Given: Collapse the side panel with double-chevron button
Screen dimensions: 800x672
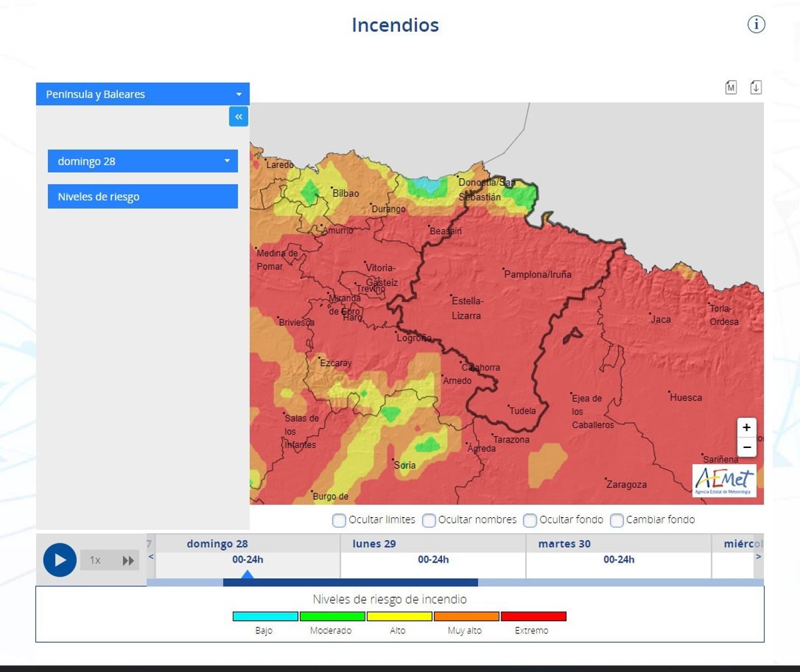Looking at the screenshot, I should tap(239, 116).
